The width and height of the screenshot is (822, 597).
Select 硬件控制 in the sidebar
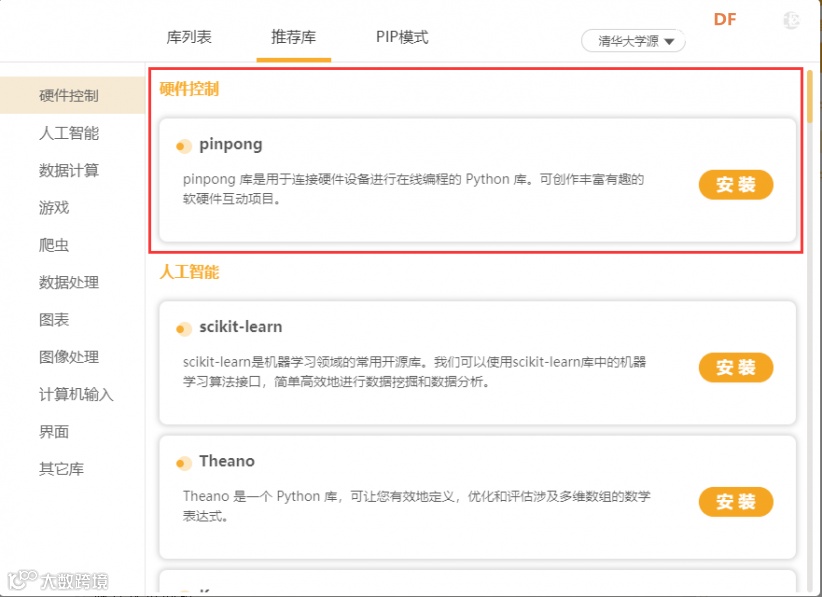pos(72,95)
